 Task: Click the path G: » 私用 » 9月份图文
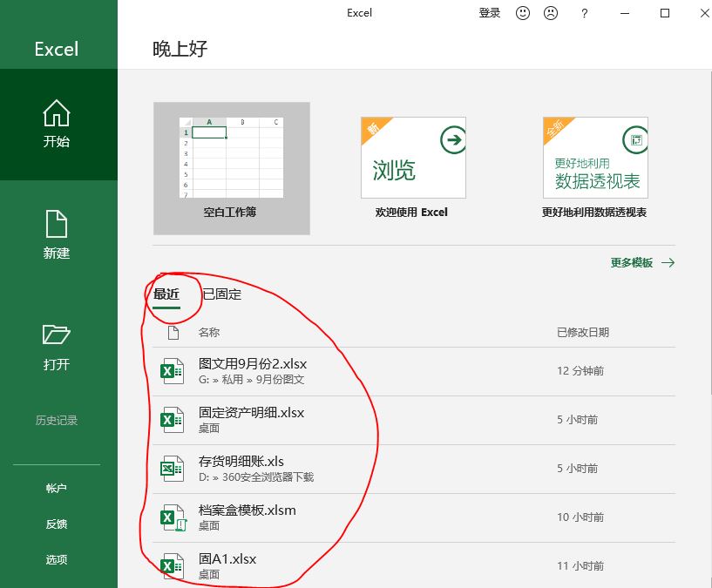pyautogui.click(x=251, y=380)
